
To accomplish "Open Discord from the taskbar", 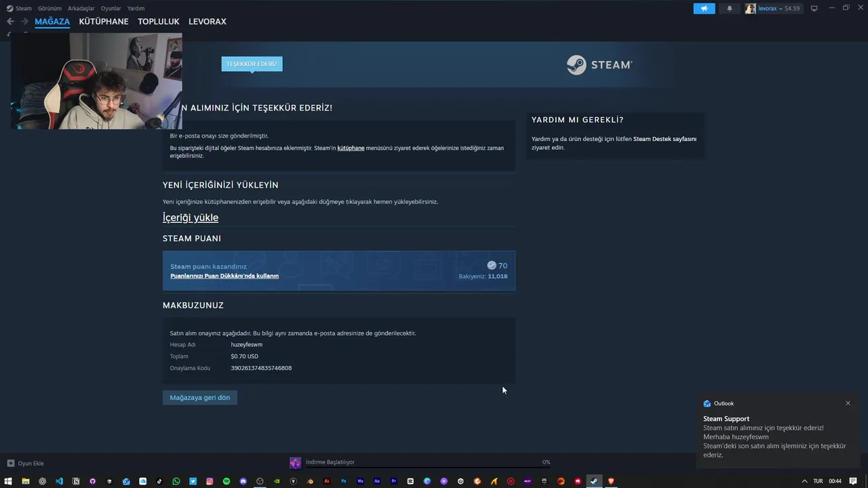I will 243,481.
